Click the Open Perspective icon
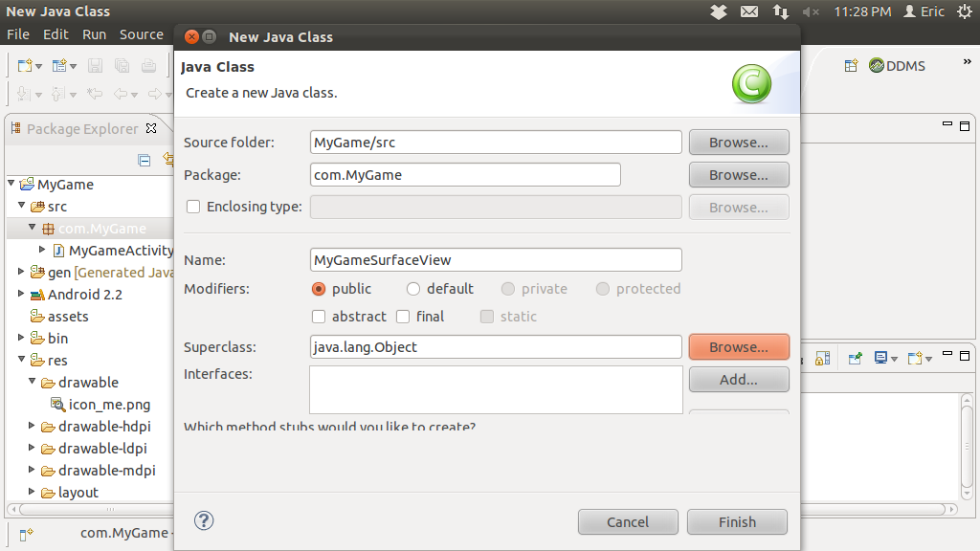Screen dimensions: 980x551 click(851, 66)
